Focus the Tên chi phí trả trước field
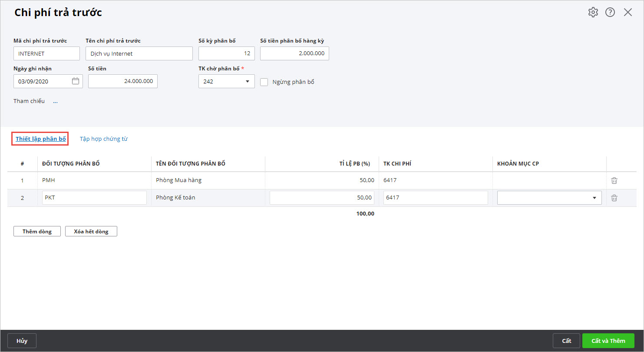 click(139, 53)
